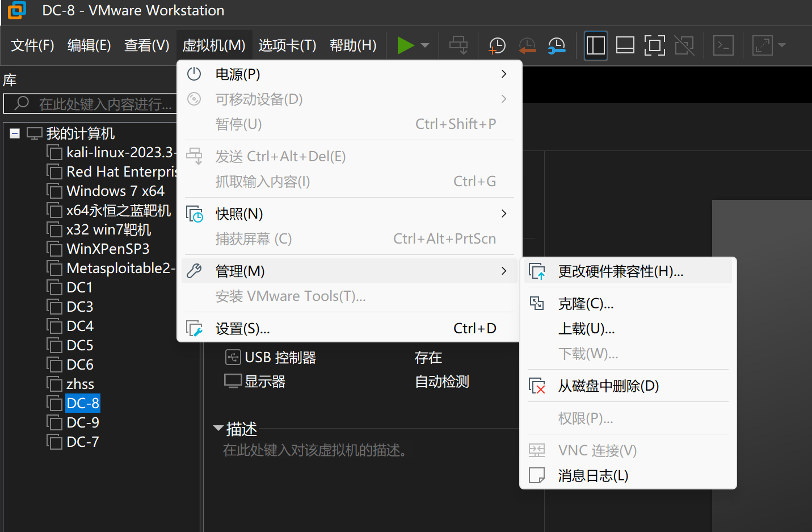The width and height of the screenshot is (812, 532).
Task: Select the DC-9 virtual machine in library
Action: (82, 422)
